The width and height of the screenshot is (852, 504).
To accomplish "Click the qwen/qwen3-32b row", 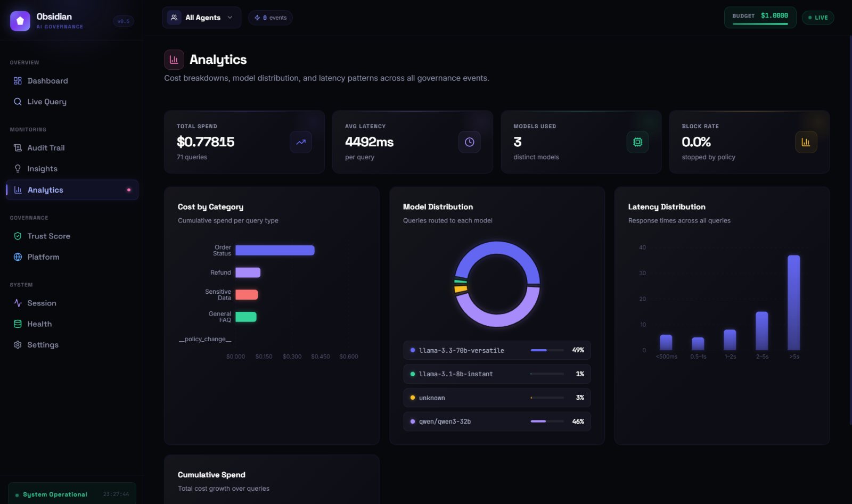I will click(497, 422).
